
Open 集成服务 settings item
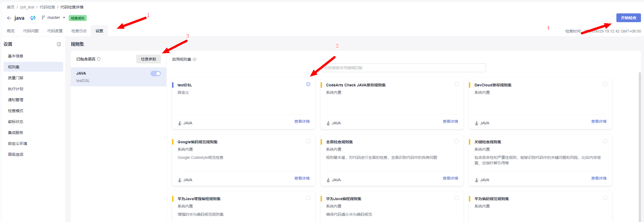click(33, 133)
